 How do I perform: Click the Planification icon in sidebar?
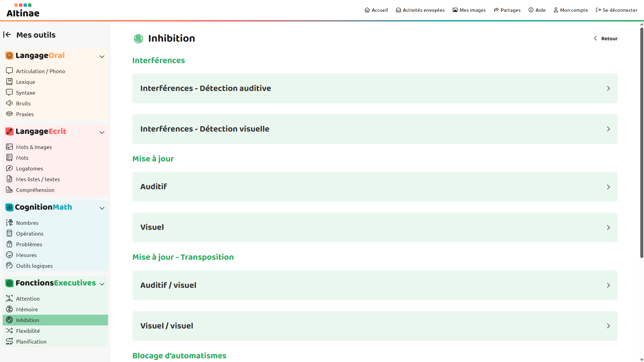click(9, 341)
